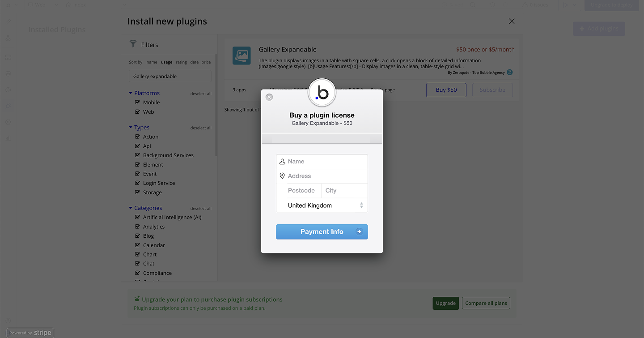The image size is (644, 338).
Task: Click the Buy $50 button
Action: pos(446,90)
